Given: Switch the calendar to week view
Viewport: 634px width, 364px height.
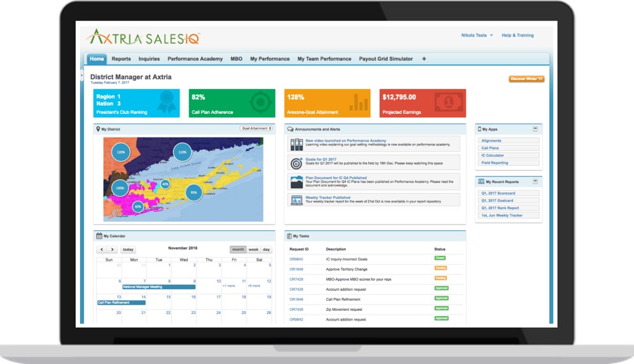Looking at the screenshot, I should 254,249.
